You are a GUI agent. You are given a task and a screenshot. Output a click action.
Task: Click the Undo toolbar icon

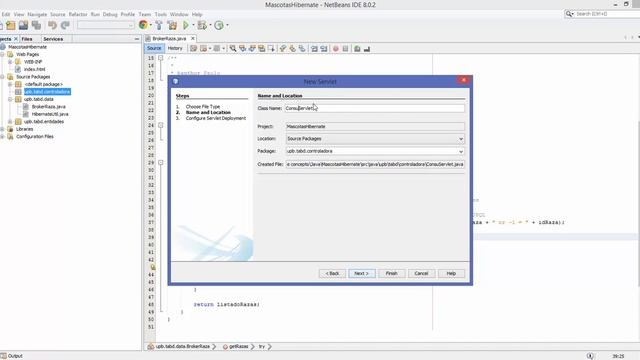(x=52, y=25)
